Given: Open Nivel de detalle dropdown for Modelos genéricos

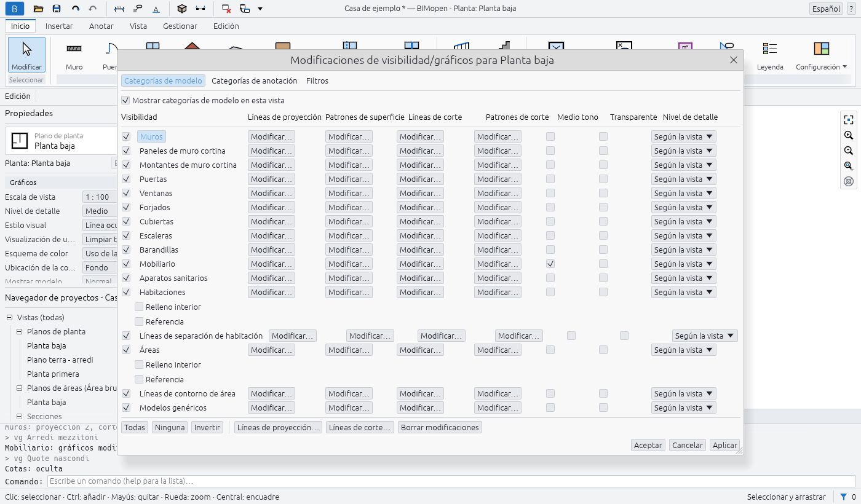Looking at the screenshot, I should point(683,408).
